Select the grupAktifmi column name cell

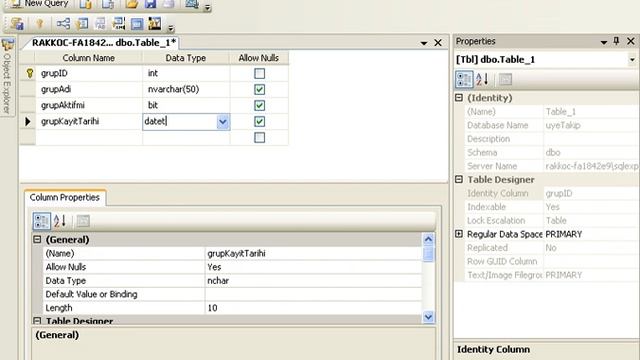pos(89,105)
